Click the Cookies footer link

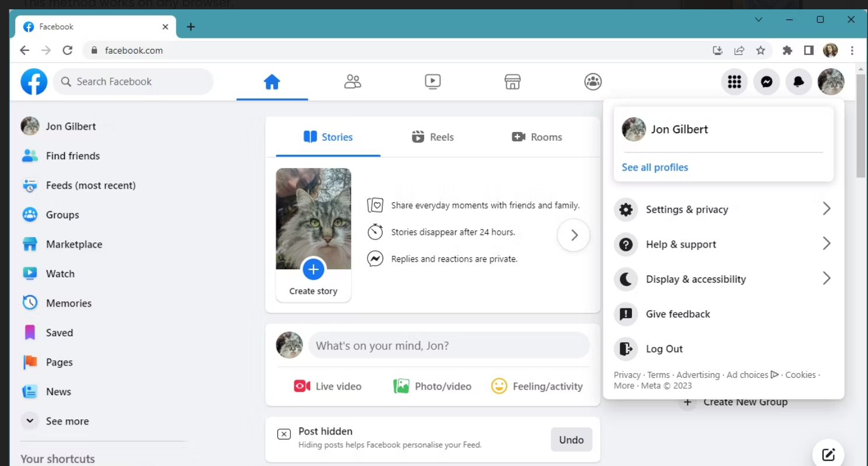click(x=800, y=375)
